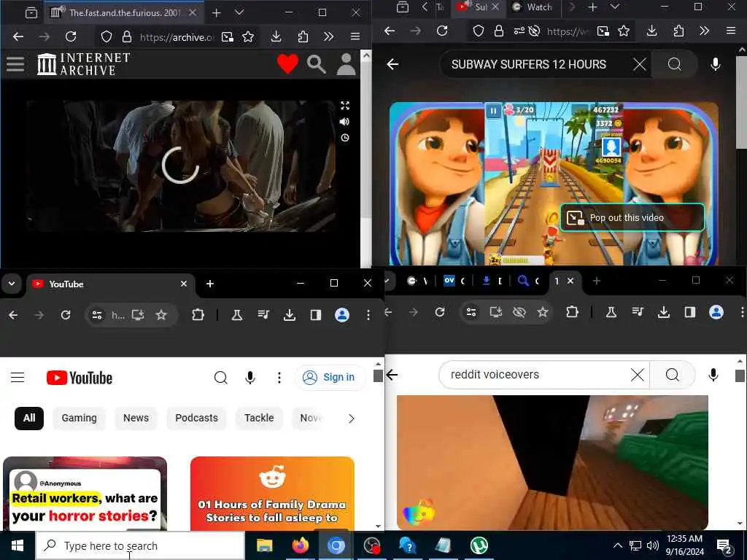Open Internet Archive user account icon
The image size is (747, 560).
click(346, 64)
